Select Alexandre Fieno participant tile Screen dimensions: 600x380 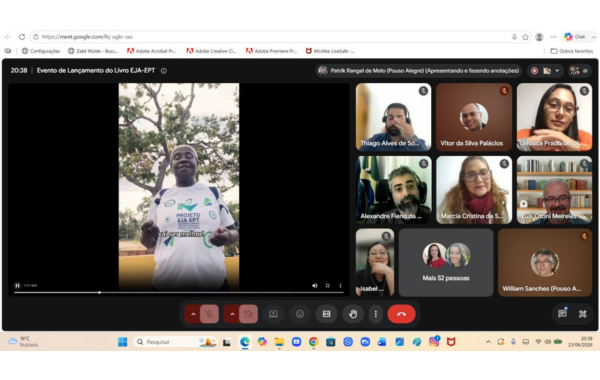[x=393, y=190]
